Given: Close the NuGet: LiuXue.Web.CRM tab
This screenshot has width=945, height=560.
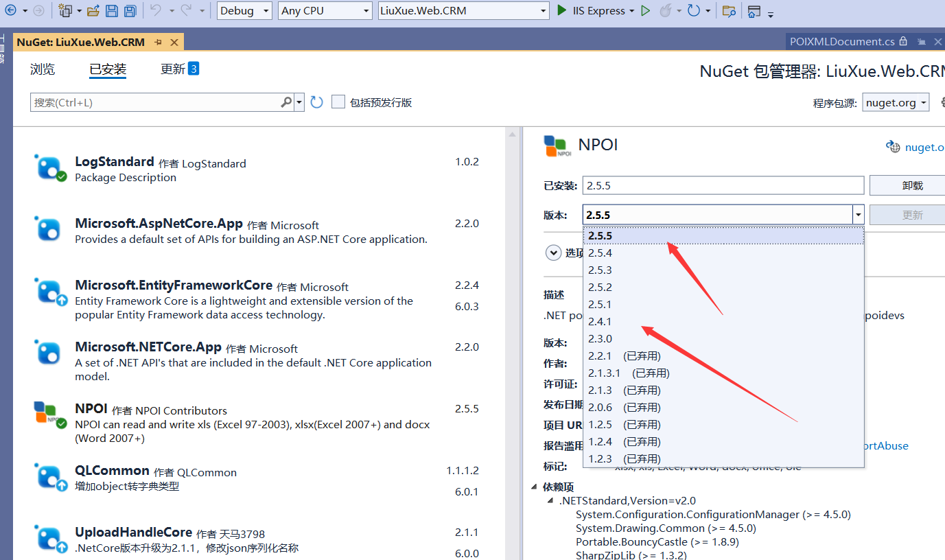Looking at the screenshot, I should [174, 42].
